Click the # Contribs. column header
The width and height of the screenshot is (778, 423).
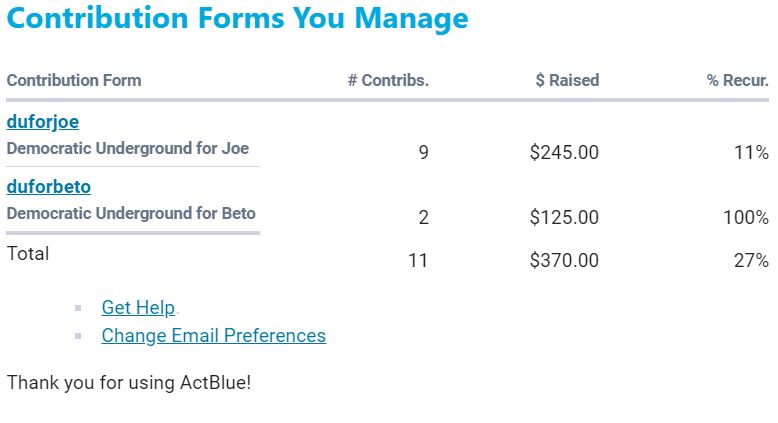coord(388,80)
